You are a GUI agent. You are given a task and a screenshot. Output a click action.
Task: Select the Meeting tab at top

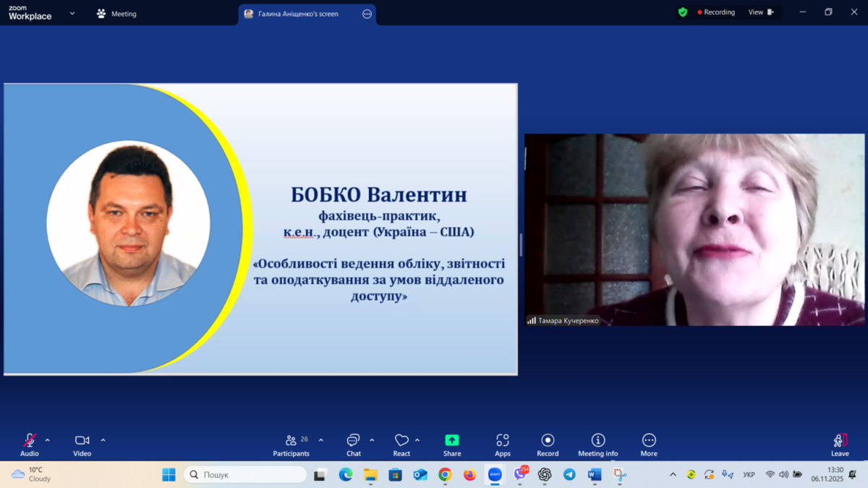116,14
